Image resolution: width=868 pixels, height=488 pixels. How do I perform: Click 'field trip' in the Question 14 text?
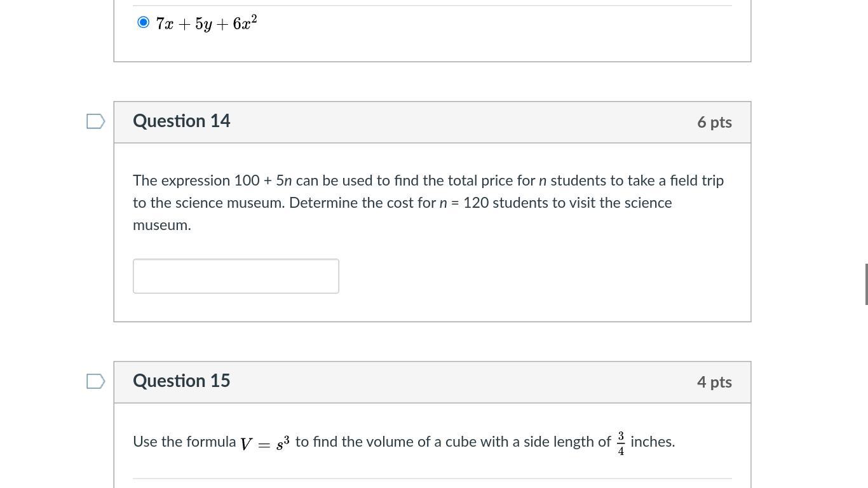(x=696, y=181)
